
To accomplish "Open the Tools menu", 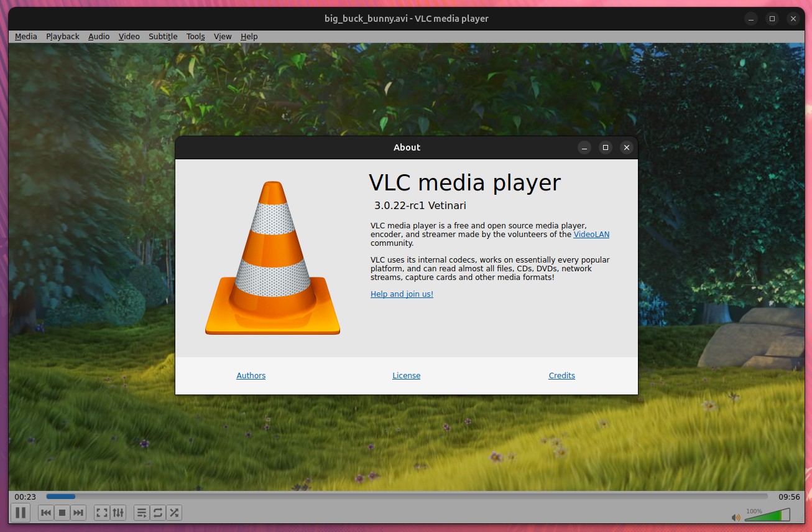I will click(196, 36).
